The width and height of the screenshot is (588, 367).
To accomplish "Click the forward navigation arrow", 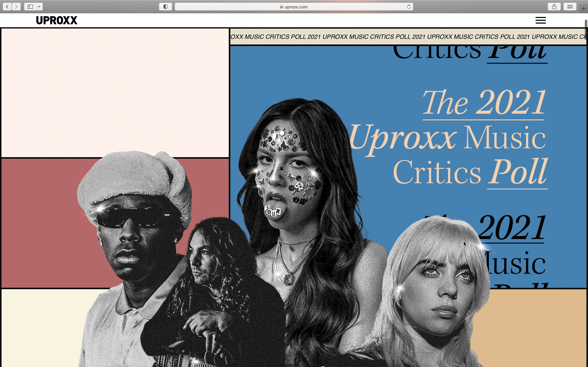I will (16, 7).
